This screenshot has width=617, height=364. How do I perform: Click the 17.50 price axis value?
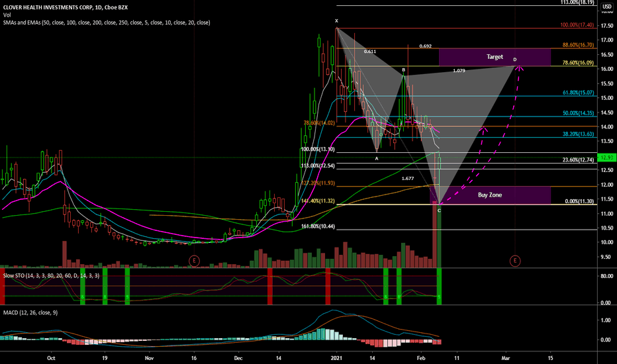[x=607, y=26]
